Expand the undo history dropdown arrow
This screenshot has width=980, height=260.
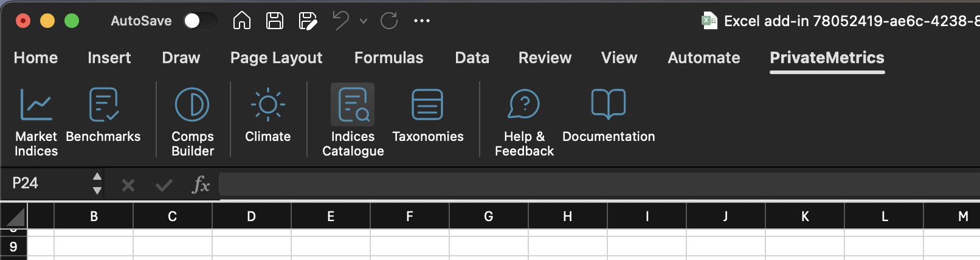pyautogui.click(x=364, y=21)
